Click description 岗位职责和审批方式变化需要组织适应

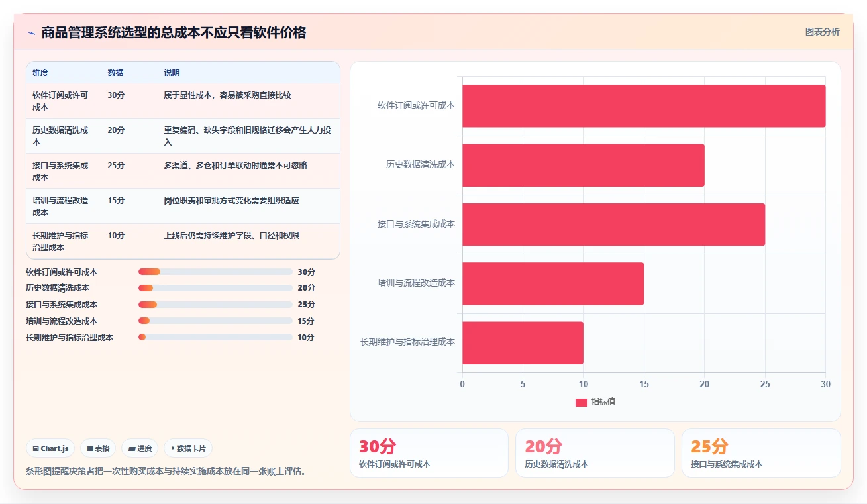click(231, 201)
